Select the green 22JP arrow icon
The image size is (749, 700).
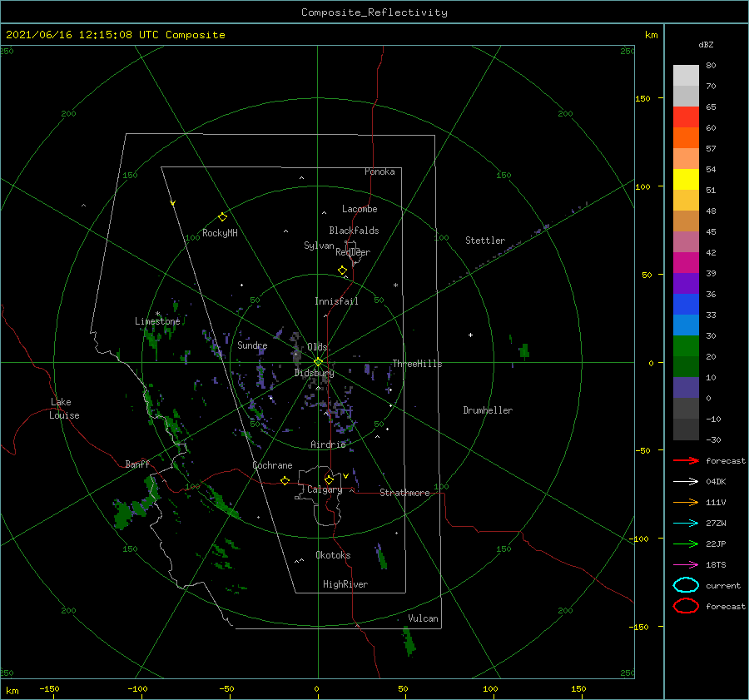pyautogui.click(x=686, y=544)
